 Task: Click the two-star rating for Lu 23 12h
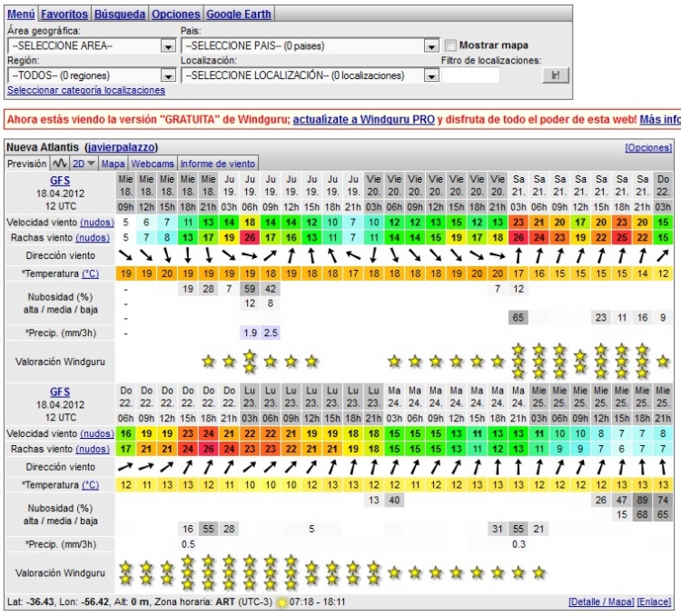(x=311, y=573)
